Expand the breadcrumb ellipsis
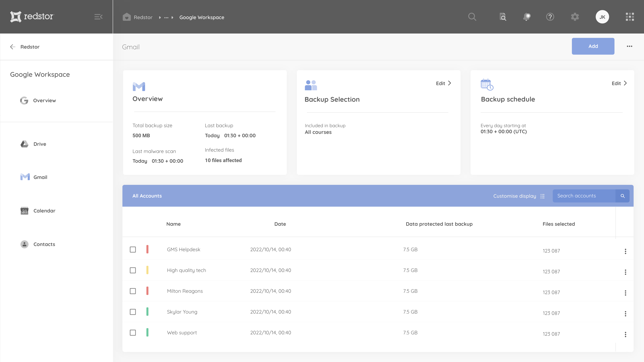This screenshot has width=644, height=362. pyautogui.click(x=166, y=17)
